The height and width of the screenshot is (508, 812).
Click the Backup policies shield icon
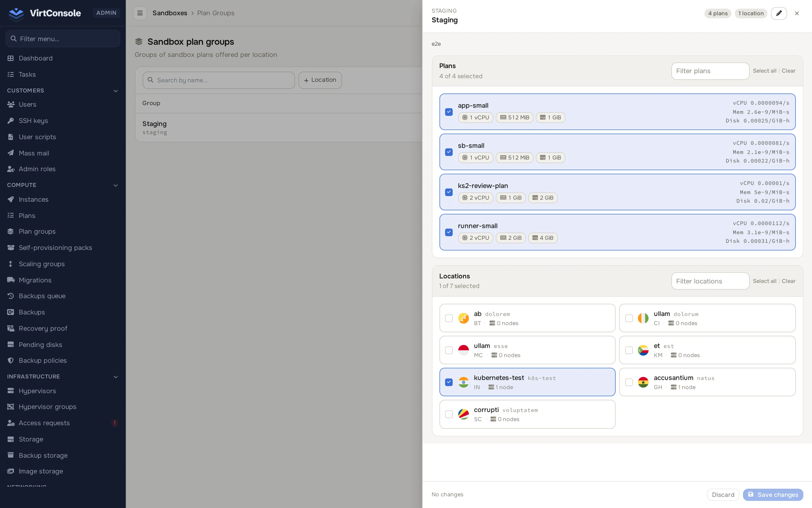(x=11, y=360)
